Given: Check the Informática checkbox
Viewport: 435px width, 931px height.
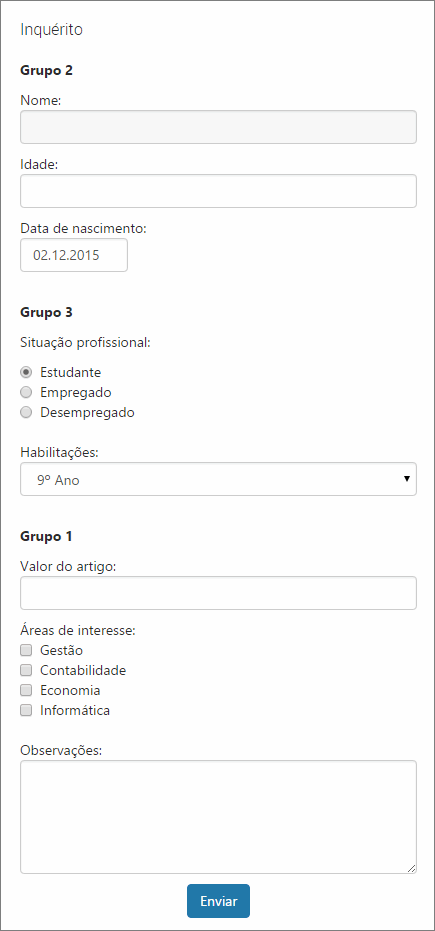Looking at the screenshot, I should pos(26,710).
